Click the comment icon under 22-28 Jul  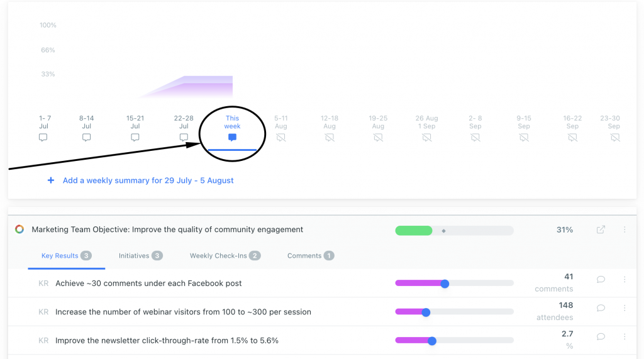184,137
